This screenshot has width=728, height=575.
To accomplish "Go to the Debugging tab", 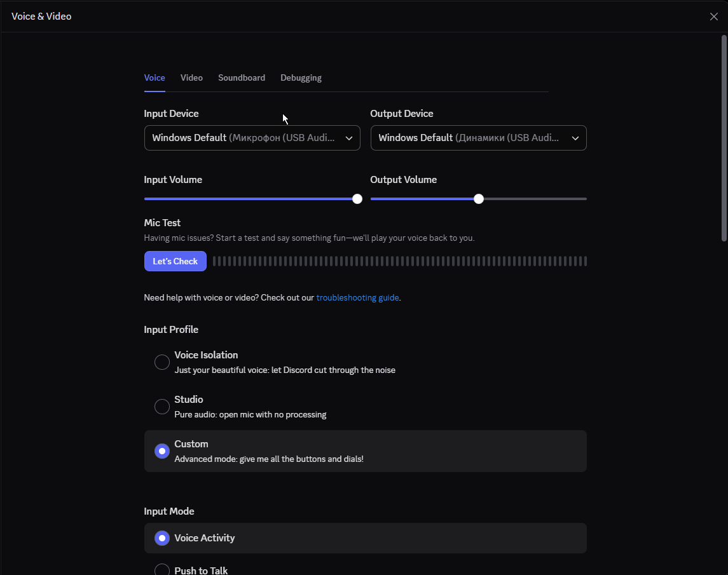I will (x=301, y=78).
